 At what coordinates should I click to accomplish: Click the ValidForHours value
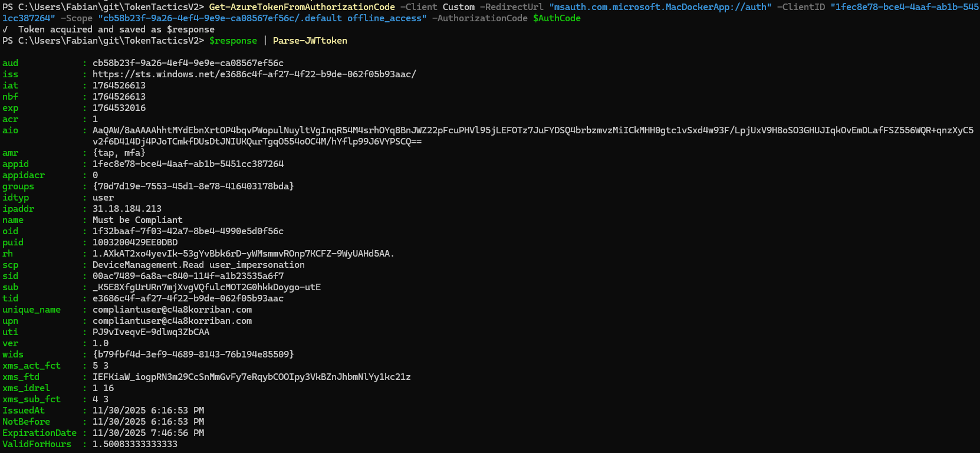coord(134,444)
